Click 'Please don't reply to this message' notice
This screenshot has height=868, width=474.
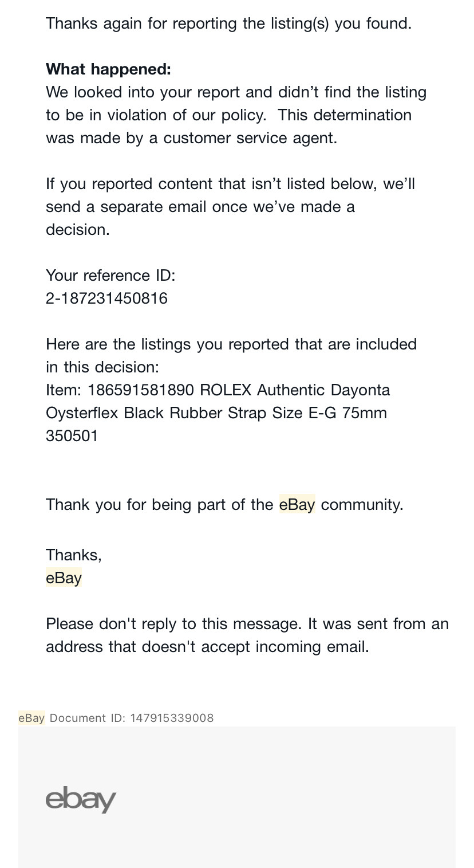click(247, 624)
